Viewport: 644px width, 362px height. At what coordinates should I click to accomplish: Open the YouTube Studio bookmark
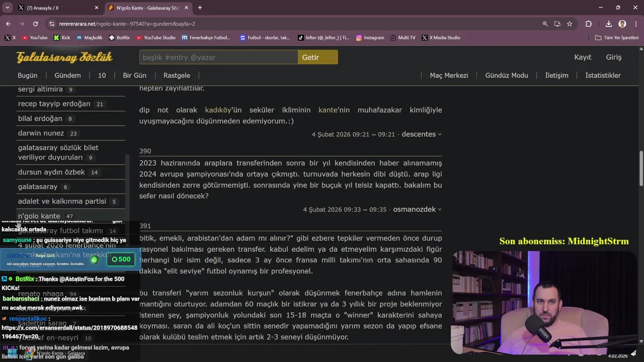155,38
